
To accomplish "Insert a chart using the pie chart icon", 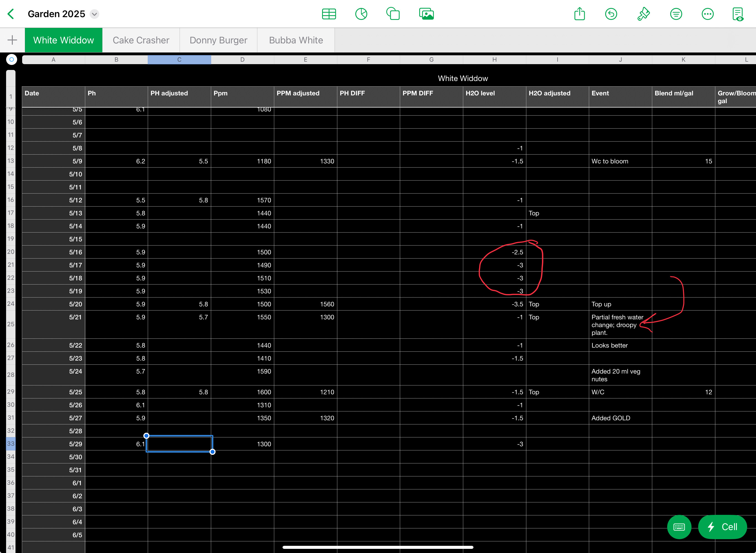I will coord(361,14).
